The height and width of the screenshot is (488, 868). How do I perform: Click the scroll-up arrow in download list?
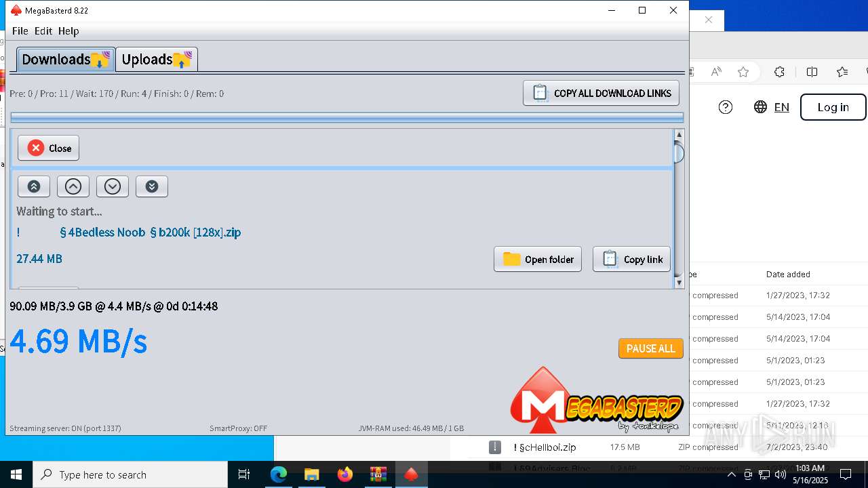click(679, 135)
